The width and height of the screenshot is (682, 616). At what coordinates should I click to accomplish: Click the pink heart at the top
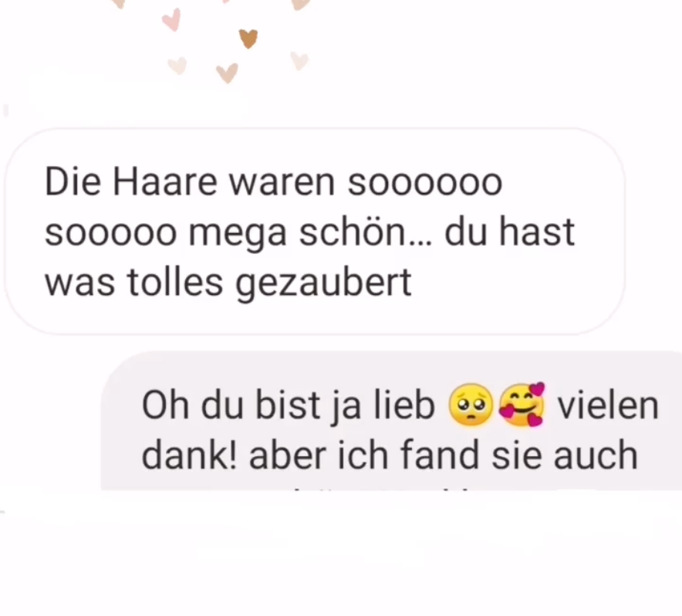(171, 21)
